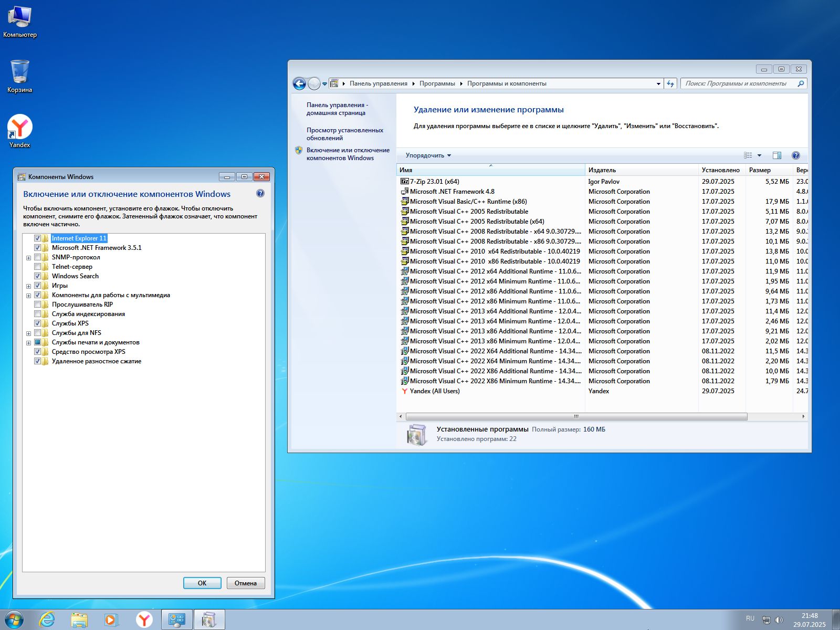Click the Отмена button
The image size is (840, 630).
pyautogui.click(x=246, y=583)
